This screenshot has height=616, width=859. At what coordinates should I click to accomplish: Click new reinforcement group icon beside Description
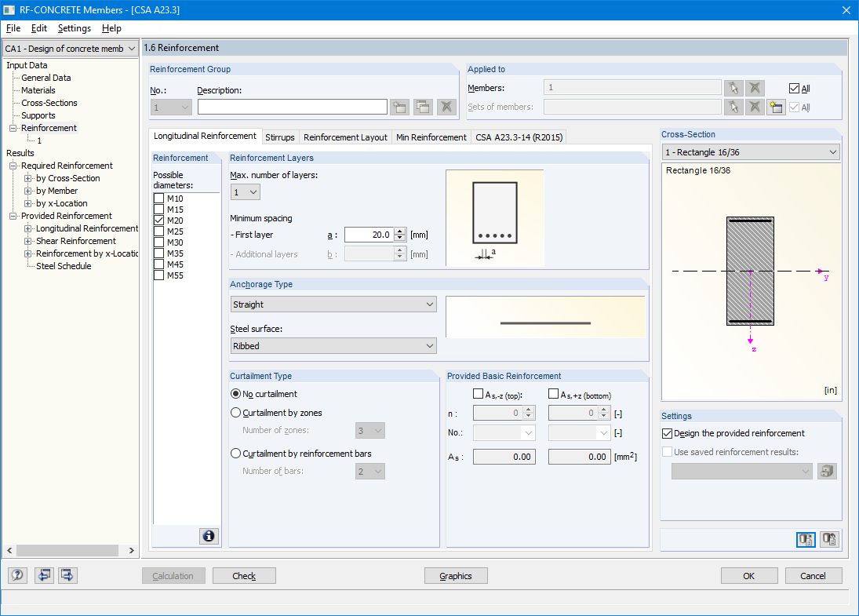pos(400,107)
